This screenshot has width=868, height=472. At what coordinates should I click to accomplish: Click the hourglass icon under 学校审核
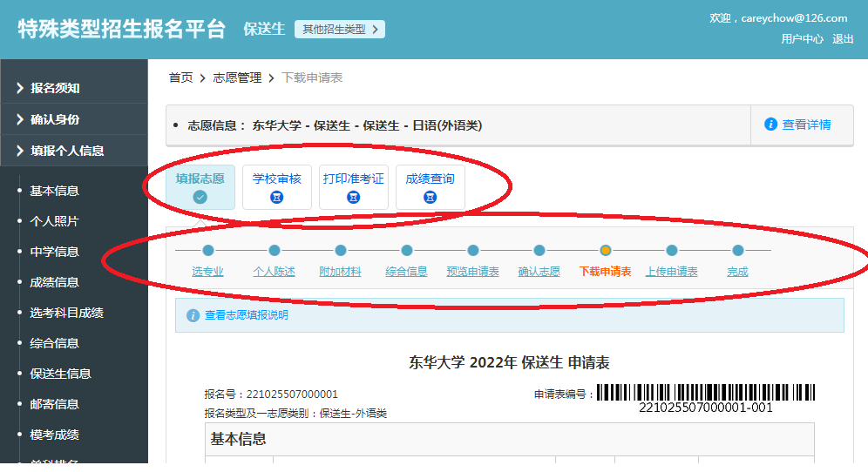(x=277, y=198)
